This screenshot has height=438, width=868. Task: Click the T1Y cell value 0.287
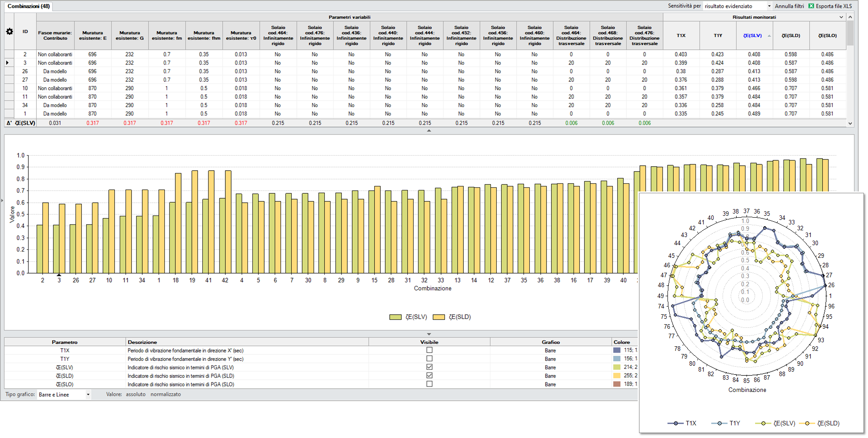(717, 71)
